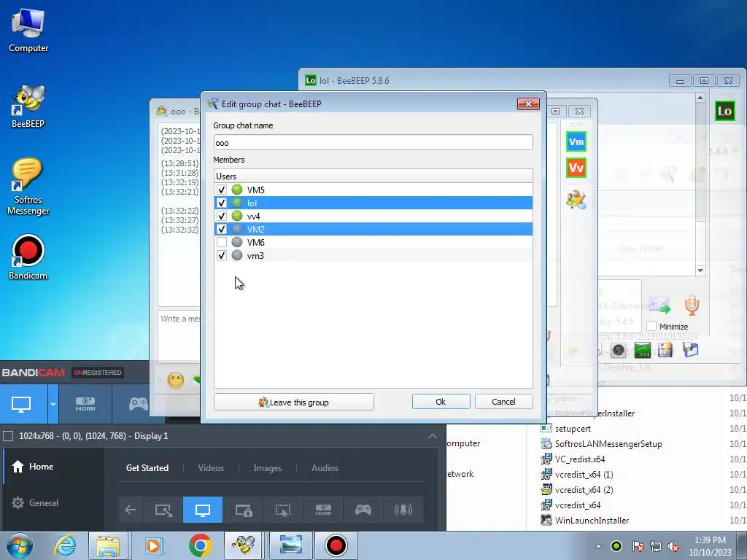747x560 pixels.
Task: Uncheck the lol member checkbox
Action: pos(222,203)
